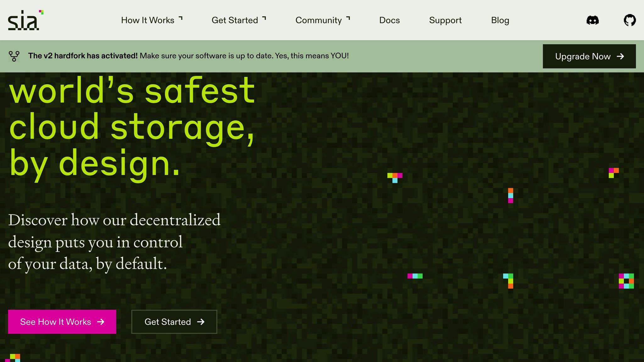
Task: Click the hardfork branch icon in banner
Action: 14,56
